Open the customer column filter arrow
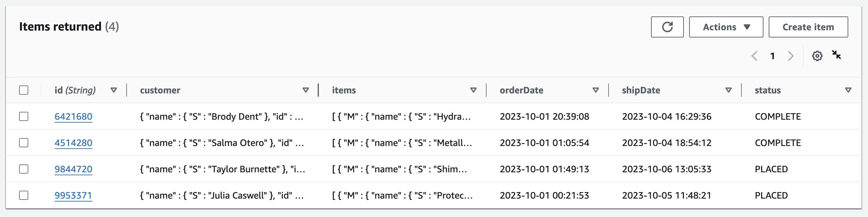The image size is (868, 217). 306,90
